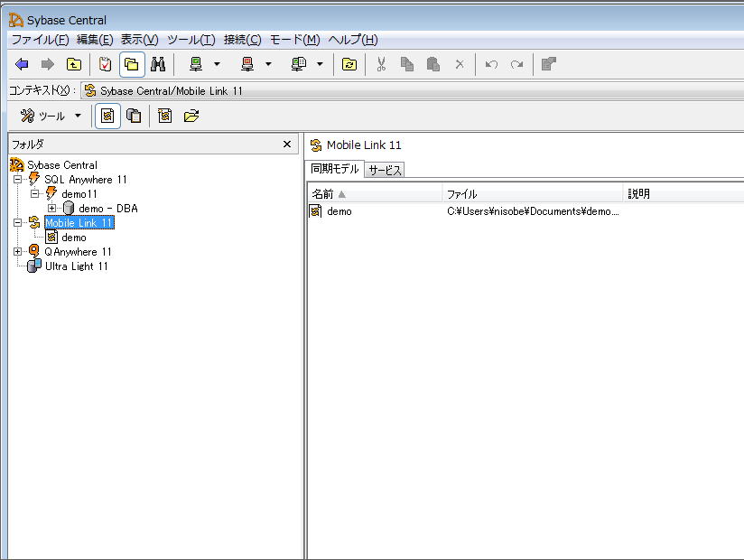Screen dimensions: 744x560
Task: Switch to the サービス tab
Action: click(x=385, y=170)
